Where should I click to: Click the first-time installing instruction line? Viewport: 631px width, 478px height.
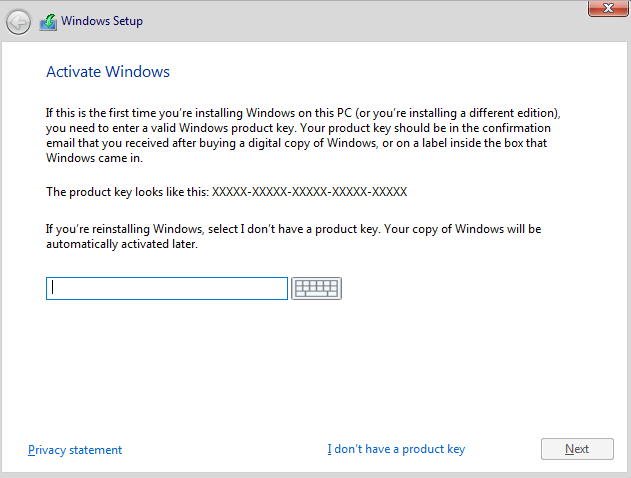(303, 113)
